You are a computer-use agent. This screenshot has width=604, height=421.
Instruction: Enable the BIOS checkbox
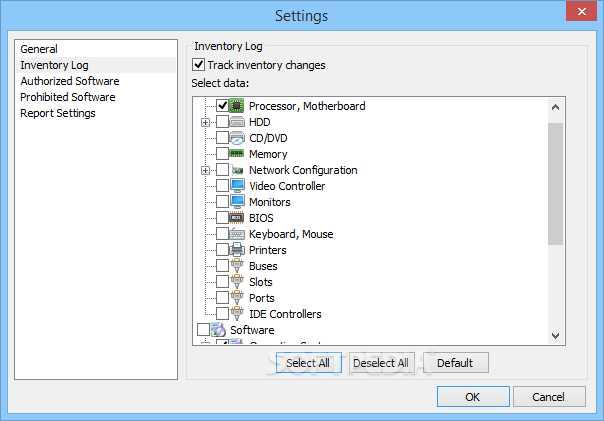tap(222, 218)
